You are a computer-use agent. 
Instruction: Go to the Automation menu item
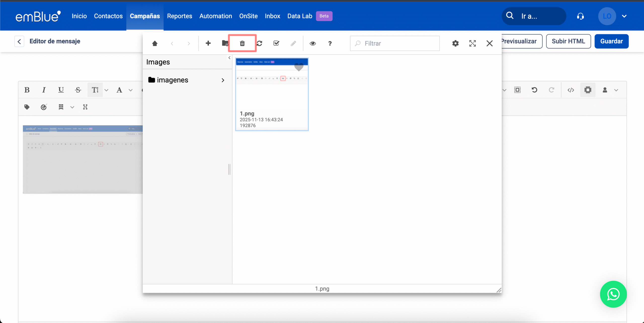[x=216, y=16]
